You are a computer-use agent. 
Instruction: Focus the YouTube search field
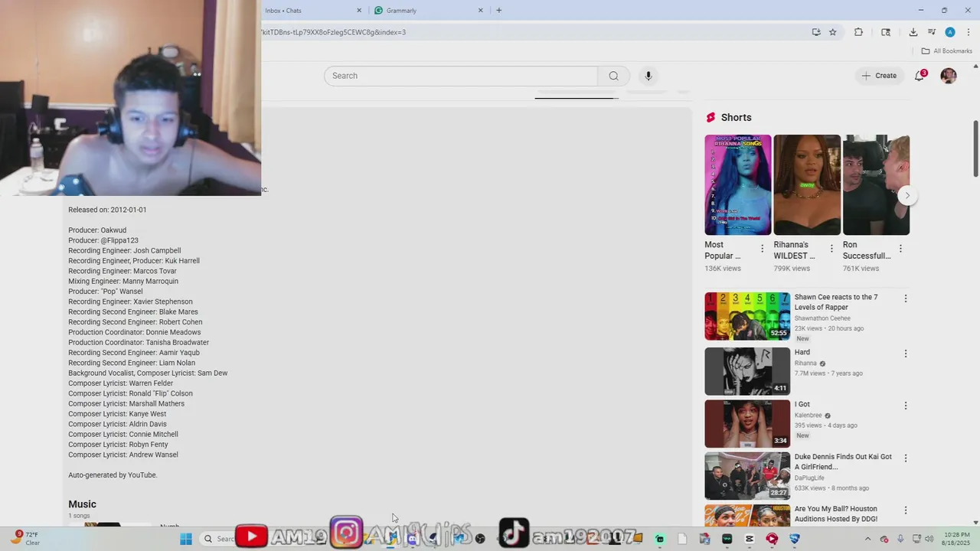(461, 76)
